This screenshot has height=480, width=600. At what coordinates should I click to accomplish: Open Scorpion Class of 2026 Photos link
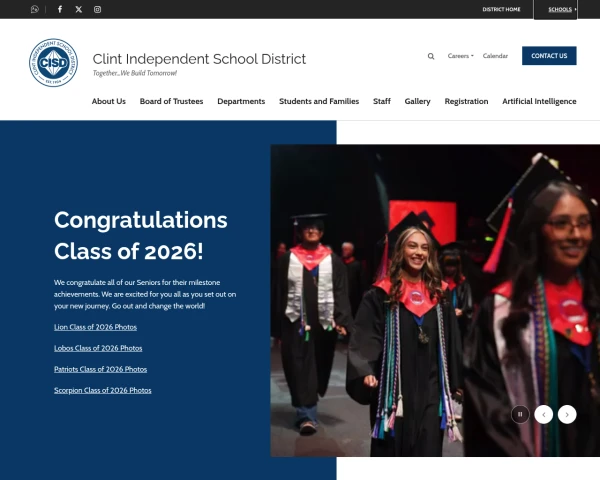coord(103,390)
